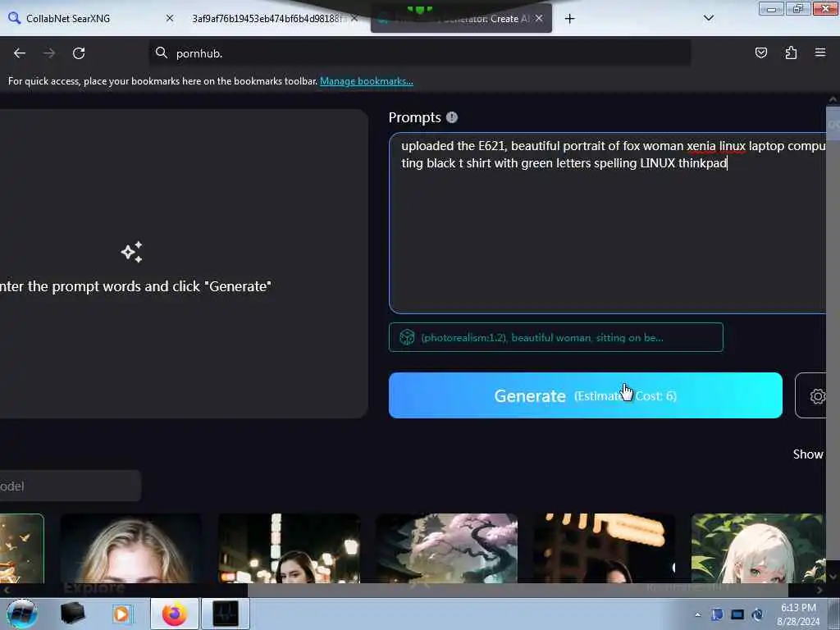The image size is (840, 630).
Task: Select the neon lights model thumbnail
Action: tap(604, 548)
